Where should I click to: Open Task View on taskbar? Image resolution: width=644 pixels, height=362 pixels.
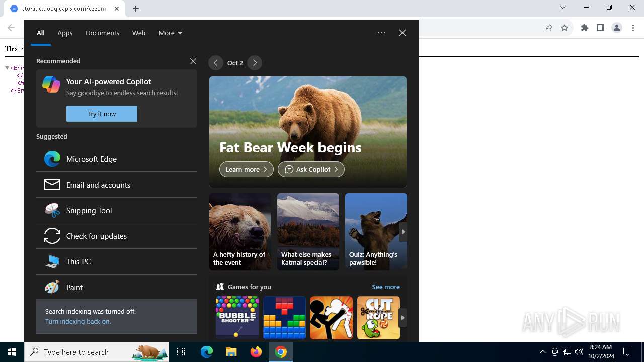(x=181, y=352)
